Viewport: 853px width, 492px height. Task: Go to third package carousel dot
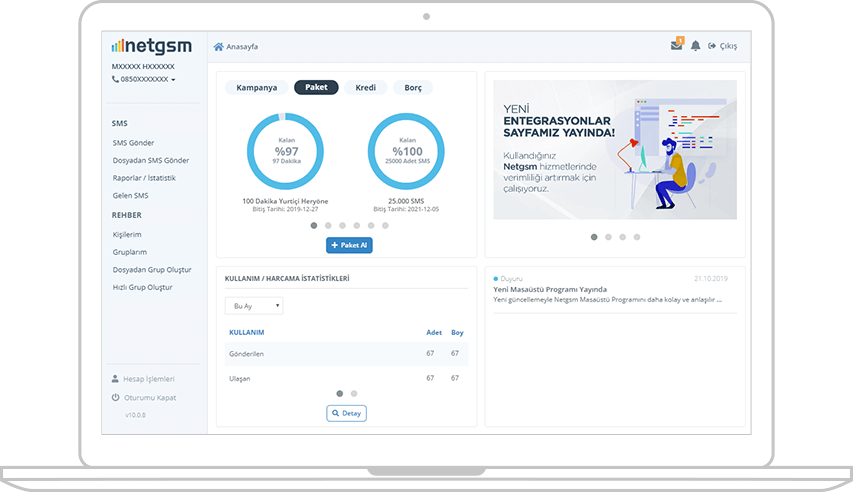tap(342, 225)
